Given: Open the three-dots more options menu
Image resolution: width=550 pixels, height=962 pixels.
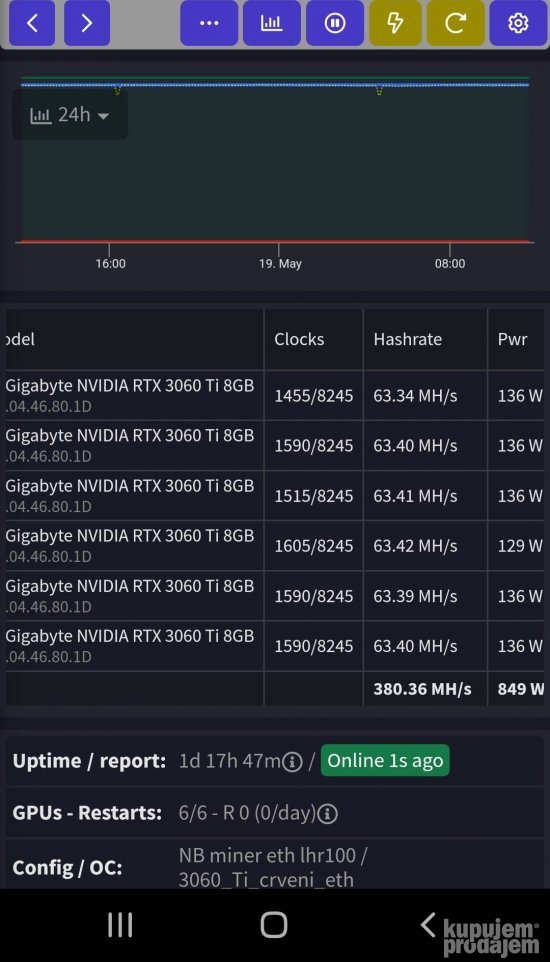Looking at the screenshot, I should [x=209, y=23].
